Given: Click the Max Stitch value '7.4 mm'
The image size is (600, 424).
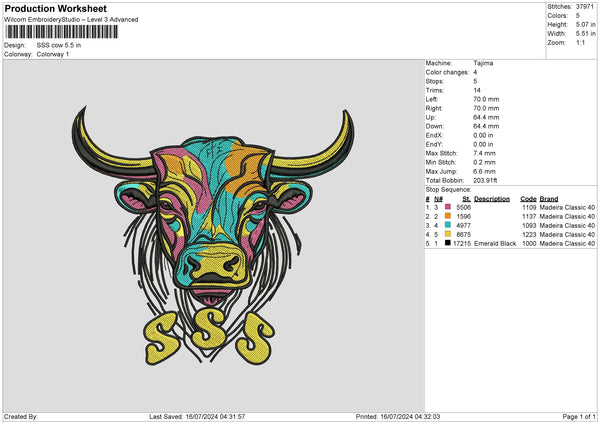Looking at the screenshot, I should [x=484, y=153].
